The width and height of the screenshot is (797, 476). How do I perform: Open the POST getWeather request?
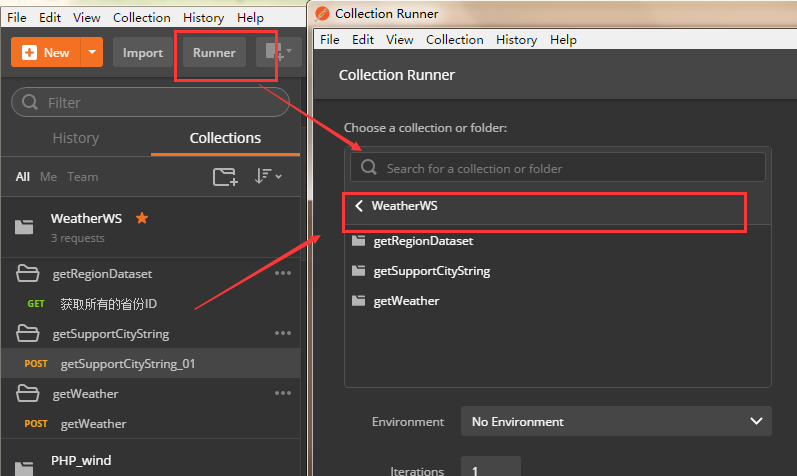[x=150, y=424]
